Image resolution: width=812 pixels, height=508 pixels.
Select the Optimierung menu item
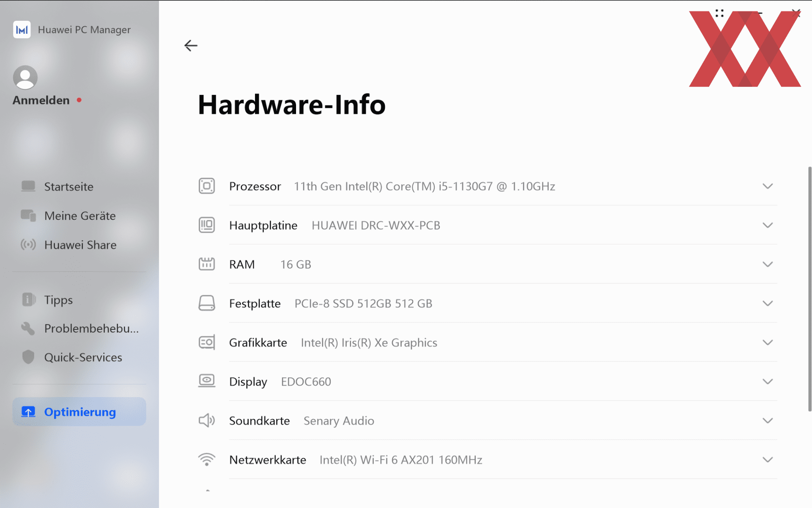[79, 411]
